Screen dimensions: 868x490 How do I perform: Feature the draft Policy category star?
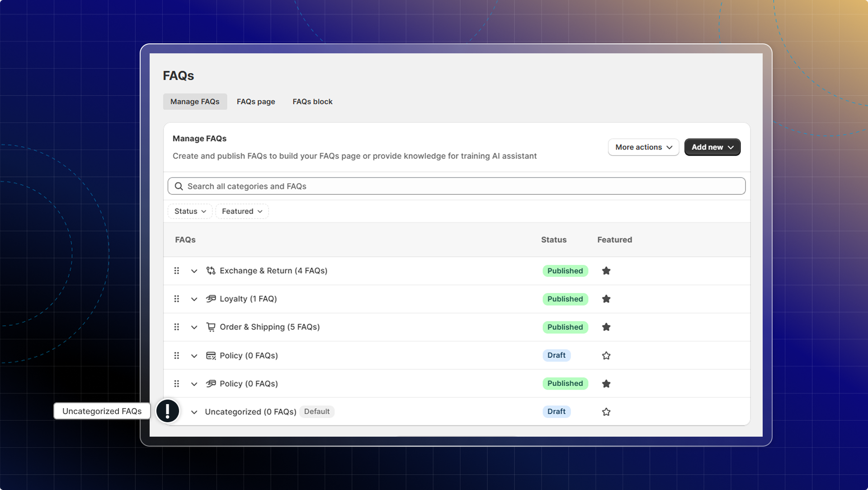coord(606,356)
